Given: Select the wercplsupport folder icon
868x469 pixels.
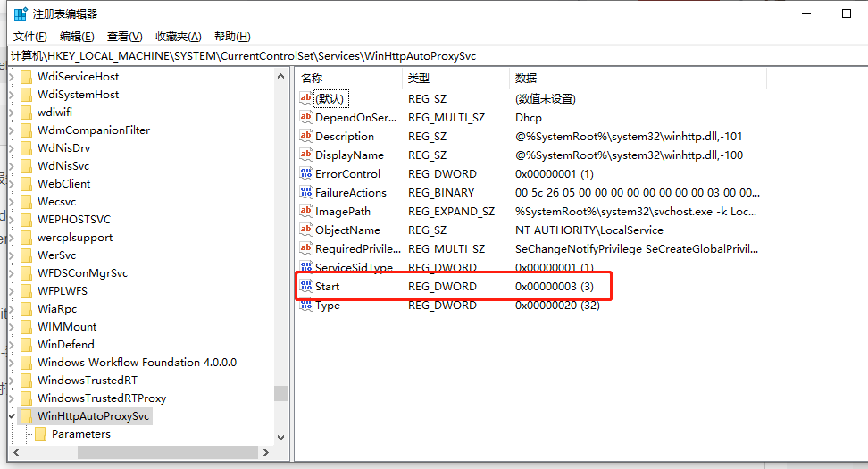Looking at the screenshot, I should click(27, 237).
